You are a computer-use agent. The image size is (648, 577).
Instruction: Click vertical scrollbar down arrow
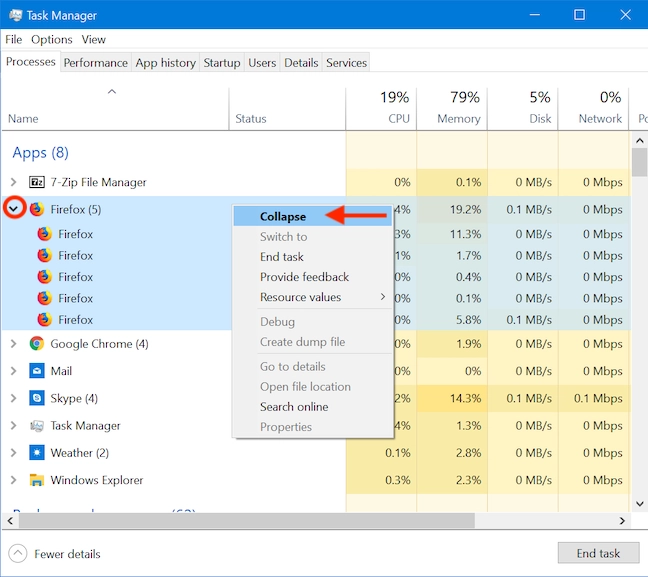coord(640,503)
